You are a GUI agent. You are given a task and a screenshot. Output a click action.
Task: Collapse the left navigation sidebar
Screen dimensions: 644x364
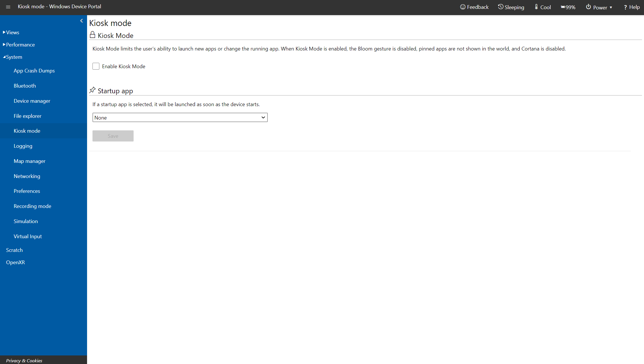coord(82,21)
